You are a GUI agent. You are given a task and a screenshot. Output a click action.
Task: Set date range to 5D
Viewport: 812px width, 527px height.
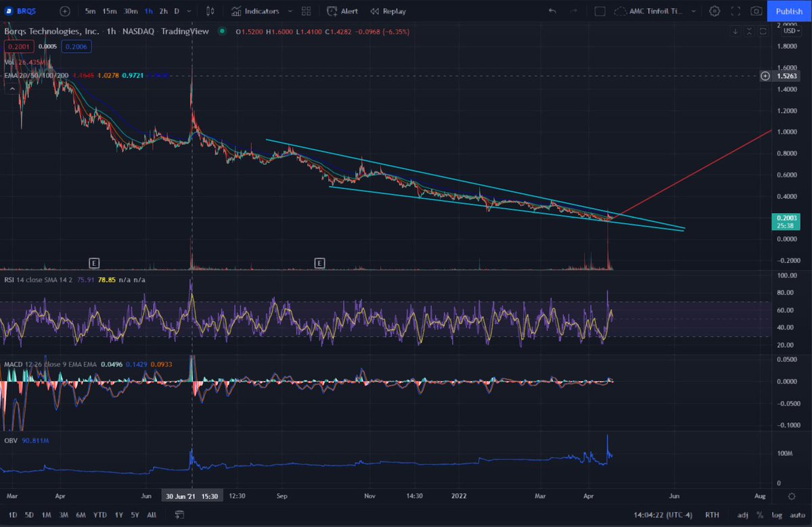pyautogui.click(x=29, y=515)
